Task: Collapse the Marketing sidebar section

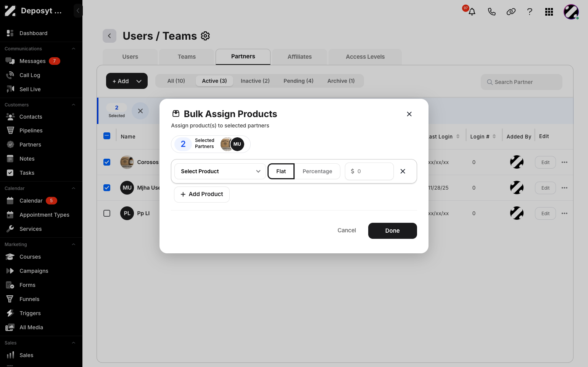Action: [x=74, y=245]
